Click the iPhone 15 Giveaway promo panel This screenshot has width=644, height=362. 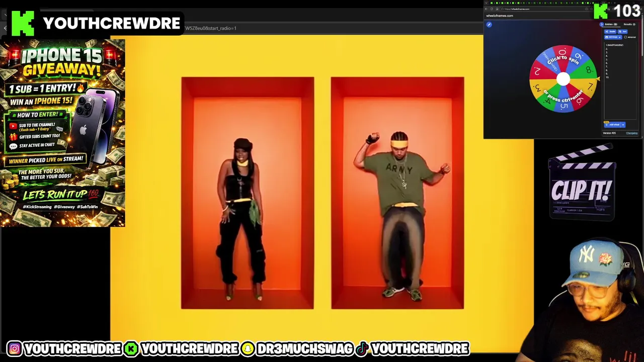(x=62, y=133)
